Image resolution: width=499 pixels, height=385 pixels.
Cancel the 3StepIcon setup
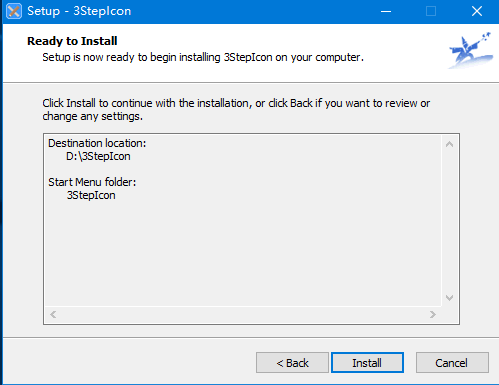tap(452, 362)
